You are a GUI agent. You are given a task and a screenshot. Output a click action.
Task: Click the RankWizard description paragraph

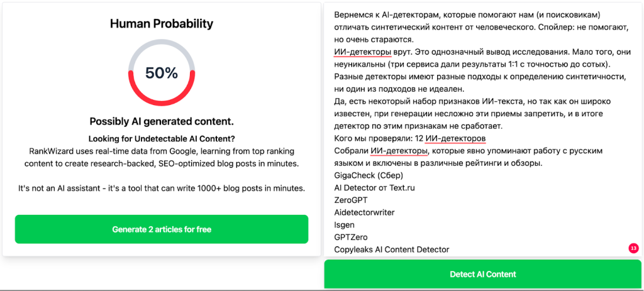162,158
